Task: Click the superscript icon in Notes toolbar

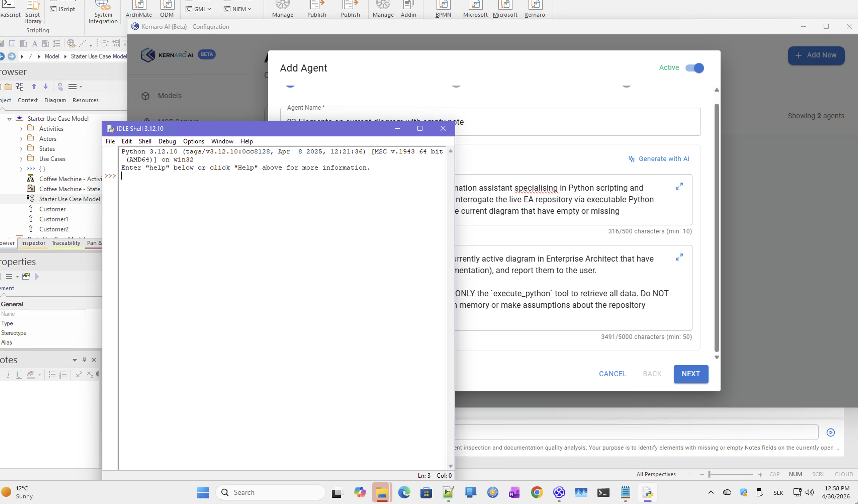Action: [x=79, y=374]
